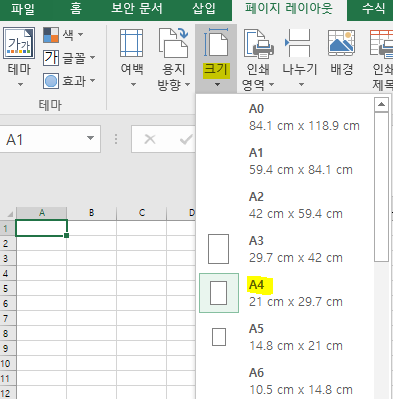This screenshot has width=393, height=399.
Task: Select column C header
Action: (142, 213)
